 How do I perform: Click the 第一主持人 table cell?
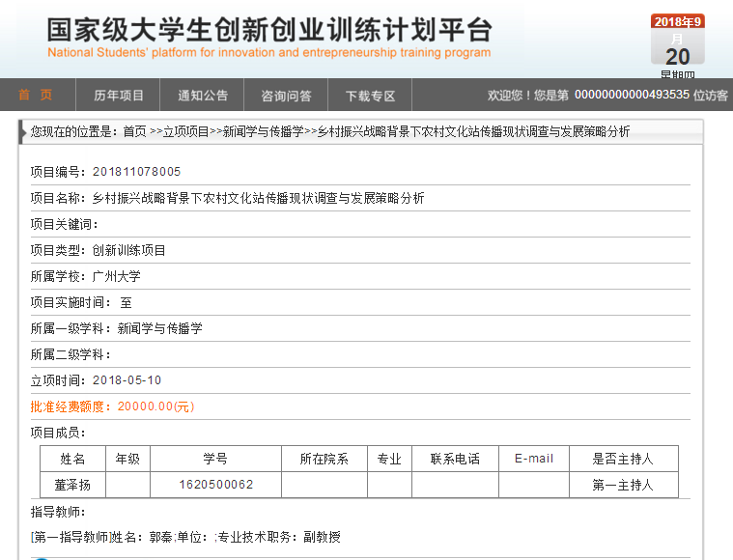(623, 485)
